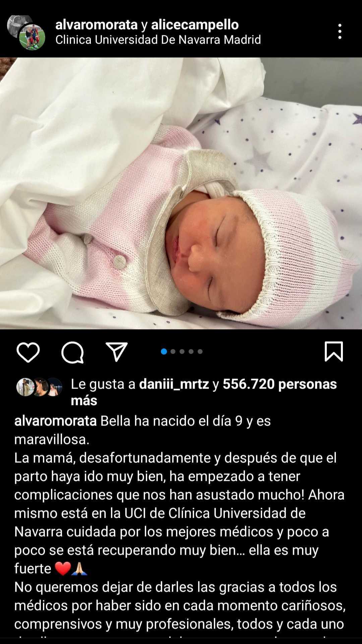Open daniii_mrtz profile from likes

pos(174,384)
